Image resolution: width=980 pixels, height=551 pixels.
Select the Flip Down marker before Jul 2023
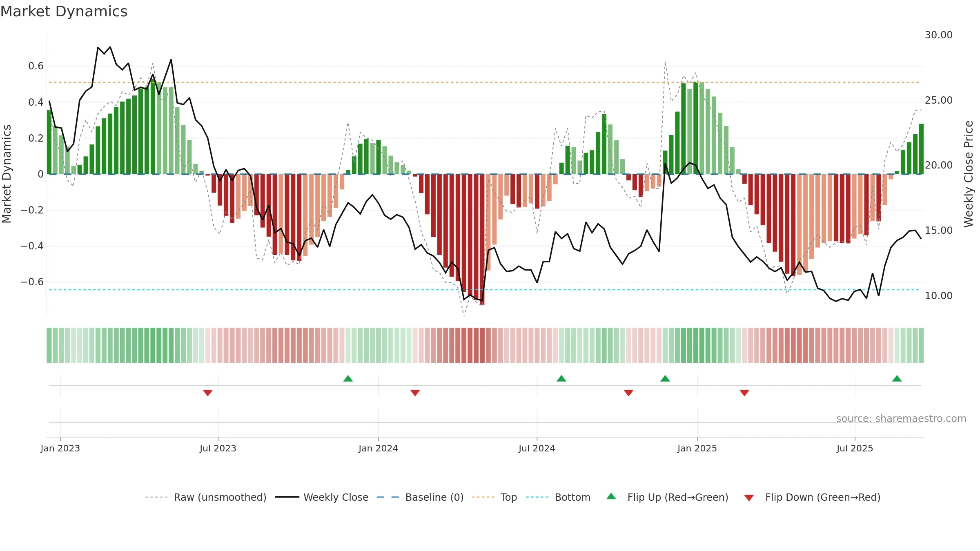(x=208, y=393)
